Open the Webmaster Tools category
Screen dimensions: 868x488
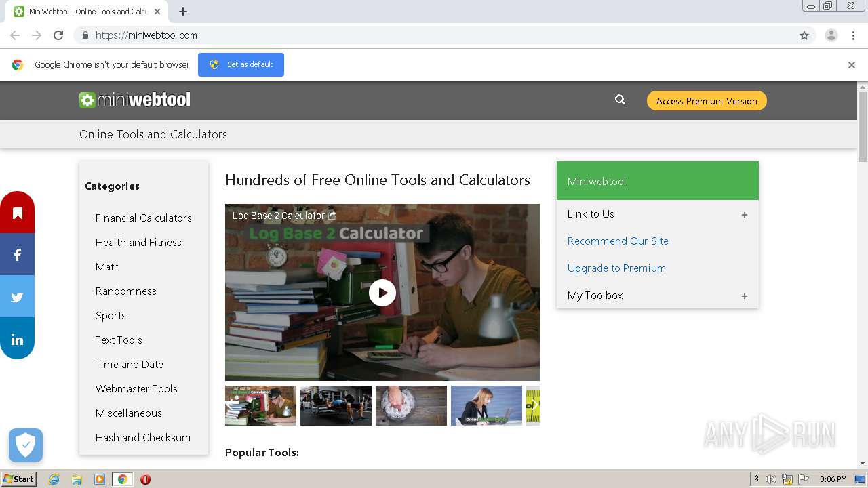pos(136,388)
